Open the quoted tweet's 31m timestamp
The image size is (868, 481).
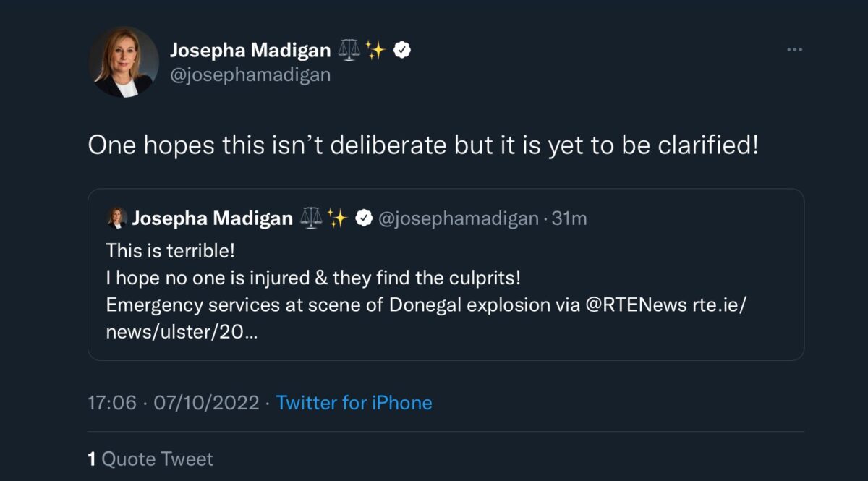pos(569,218)
